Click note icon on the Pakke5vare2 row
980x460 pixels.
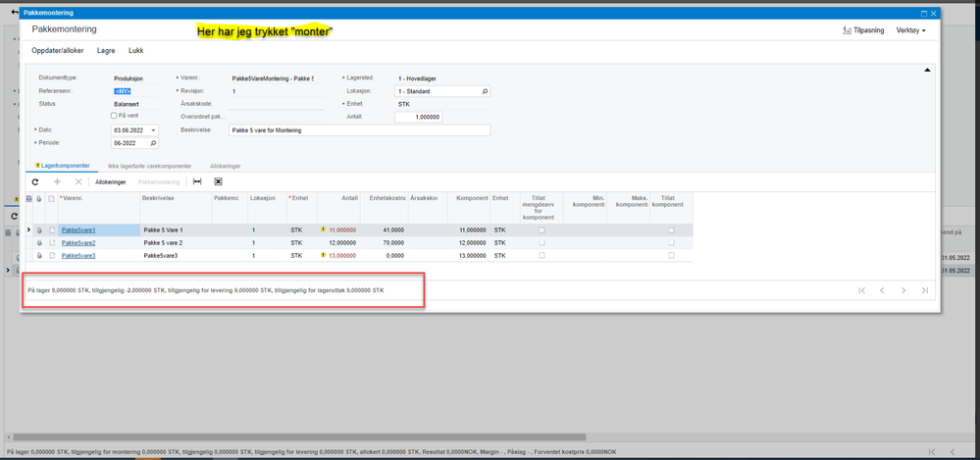pyautogui.click(x=53, y=242)
